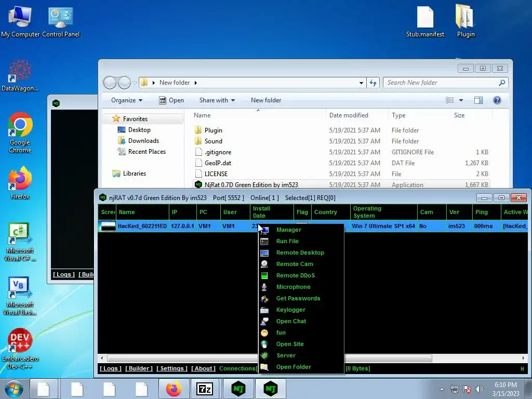Image resolution: width=532 pixels, height=399 pixels.
Task: Click Explorer back navigation button
Action: [x=110, y=83]
